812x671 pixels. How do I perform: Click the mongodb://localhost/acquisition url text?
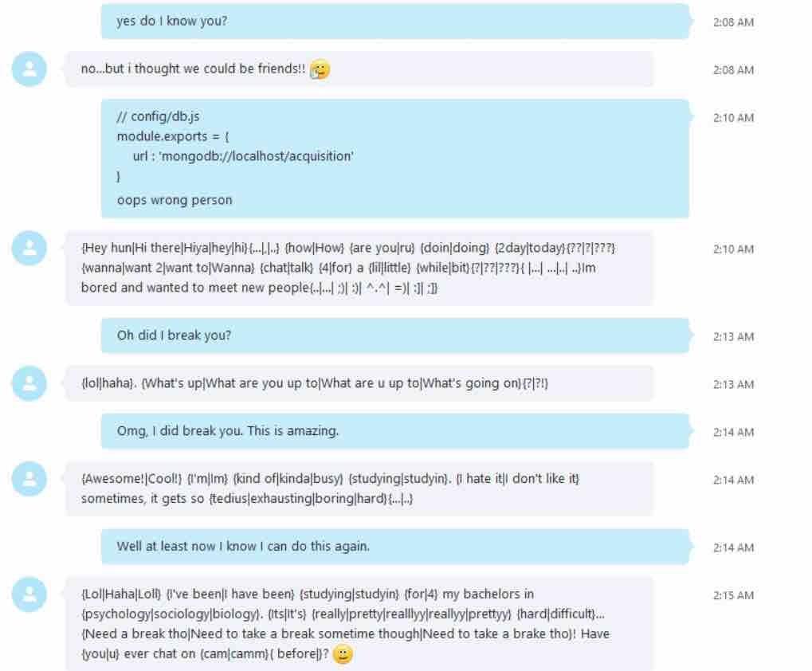[x=257, y=156]
